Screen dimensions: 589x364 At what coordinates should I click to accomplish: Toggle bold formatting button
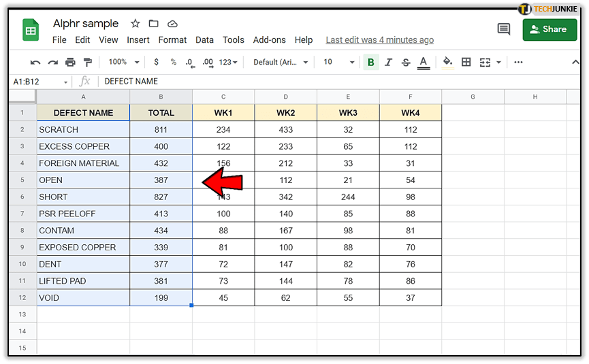[371, 62]
